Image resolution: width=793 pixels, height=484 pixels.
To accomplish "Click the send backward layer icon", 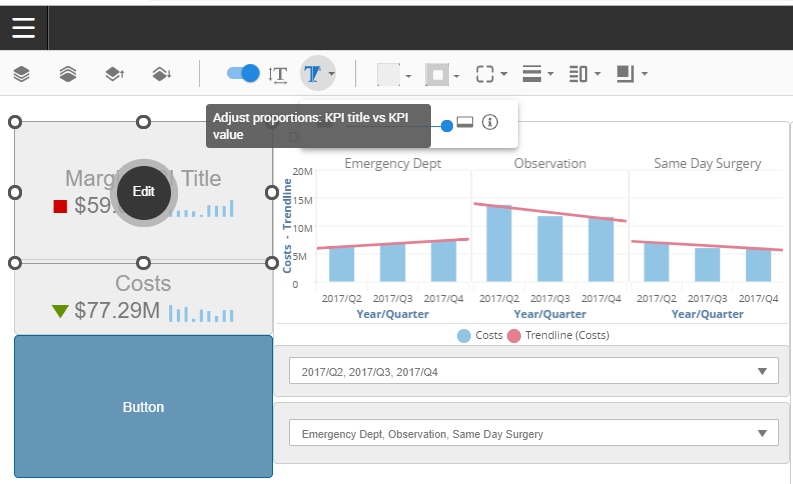I will pyautogui.click(x=160, y=74).
